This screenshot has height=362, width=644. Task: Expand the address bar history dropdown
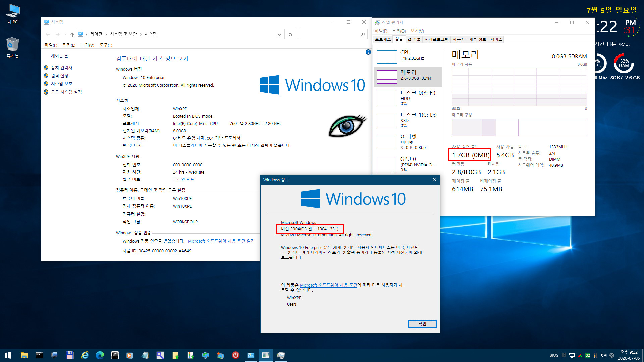279,34
